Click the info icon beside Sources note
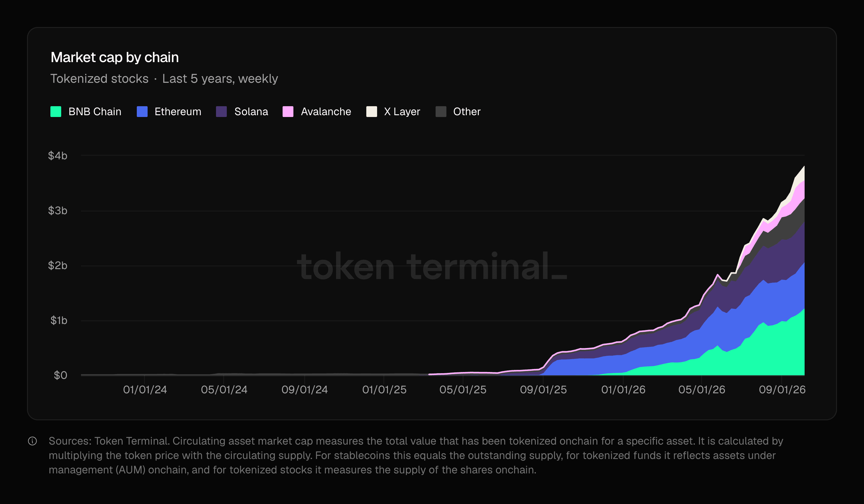The height and width of the screenshot is (504, 864). tap(32, 441)
